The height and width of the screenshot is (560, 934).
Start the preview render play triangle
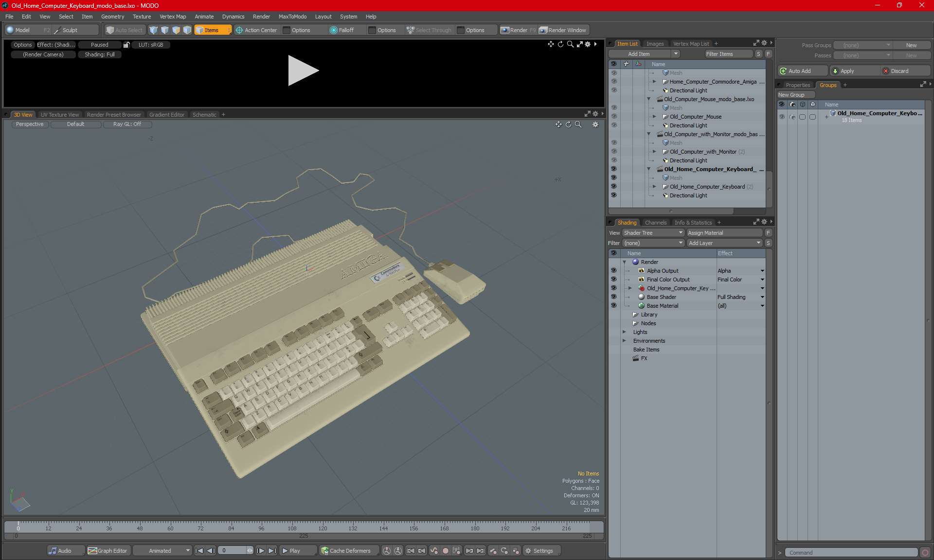(303, 70)
